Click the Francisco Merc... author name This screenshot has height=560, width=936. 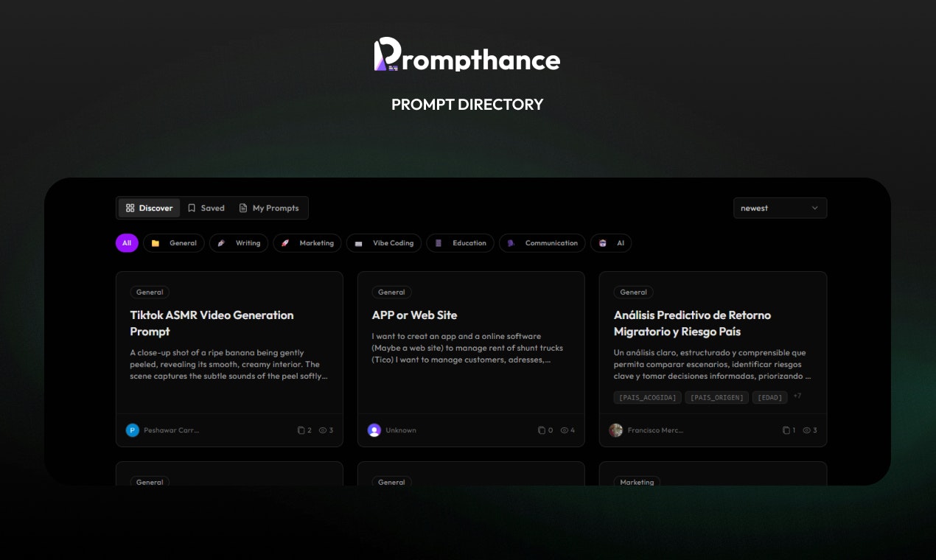[x=656, y=430]
